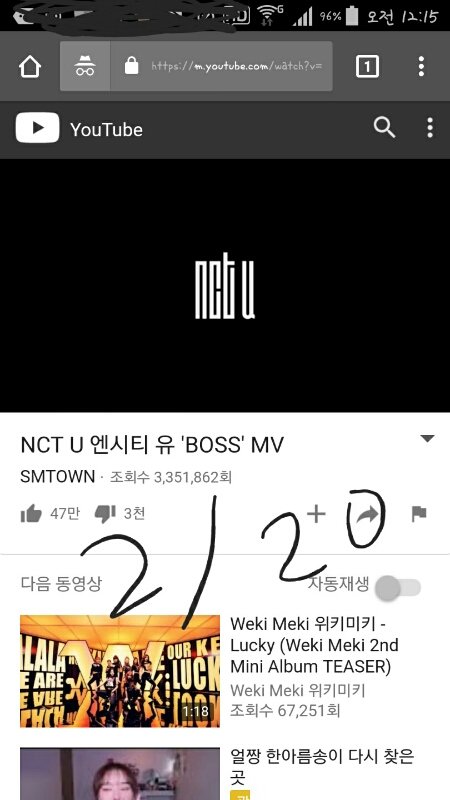
Task: Expand the video description arrow
Action: coord(427,438)
